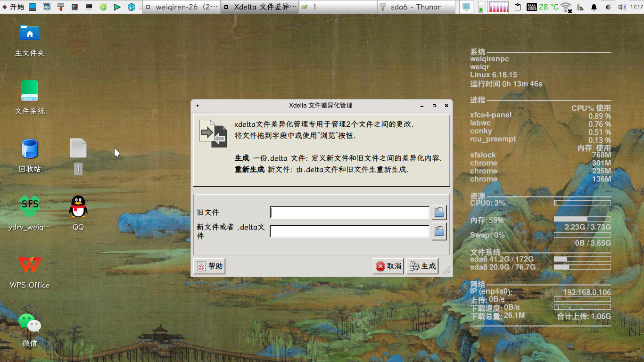Click the 新文件或者 .delta文件 input field

(x=350, y=231)
